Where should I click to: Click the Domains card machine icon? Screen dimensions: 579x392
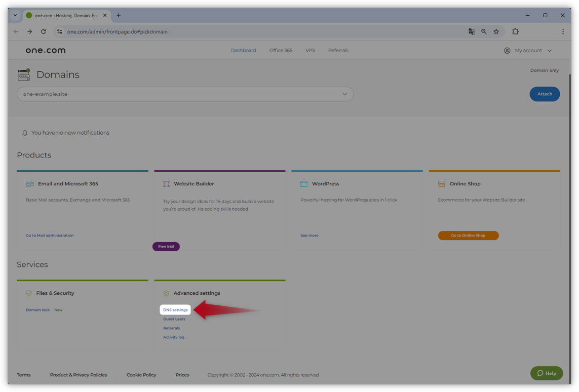[24, 74]
